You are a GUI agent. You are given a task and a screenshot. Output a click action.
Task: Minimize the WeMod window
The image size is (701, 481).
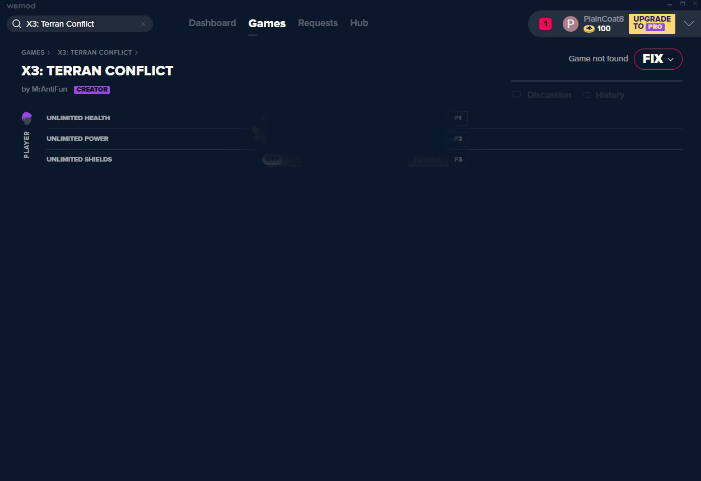[x=669, y=4]
